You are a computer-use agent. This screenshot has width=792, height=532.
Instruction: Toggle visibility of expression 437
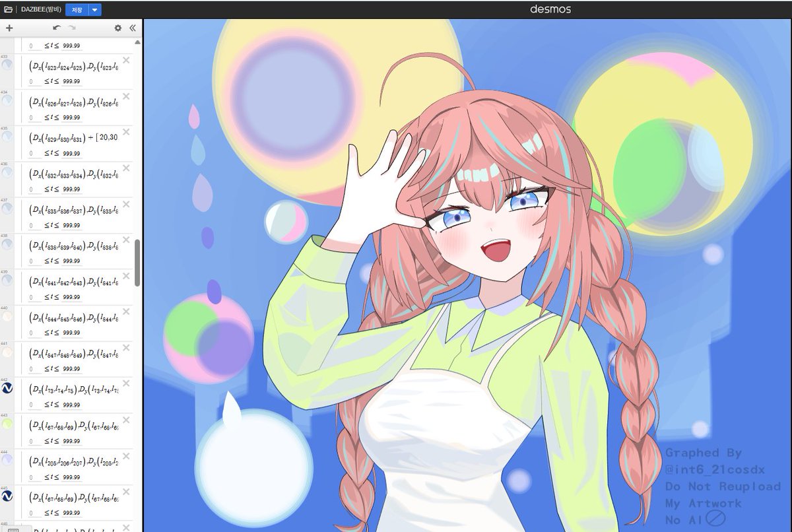coord(7,208)
